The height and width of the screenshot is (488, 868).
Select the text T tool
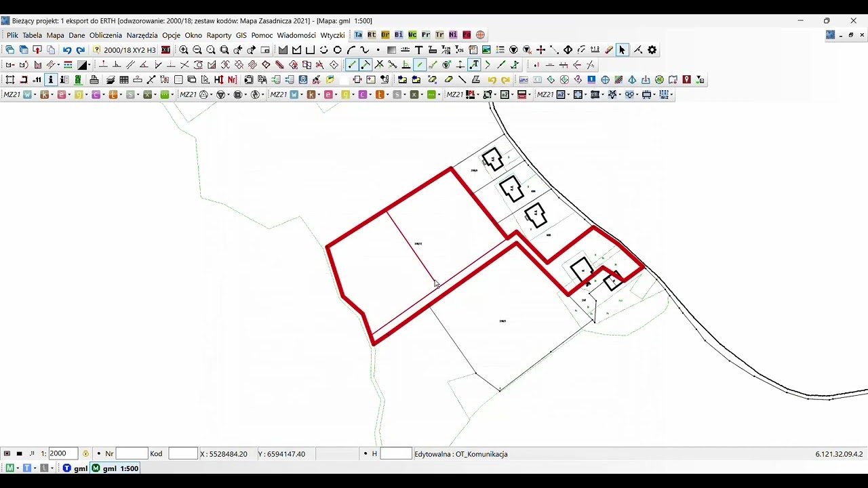[418, 50]
